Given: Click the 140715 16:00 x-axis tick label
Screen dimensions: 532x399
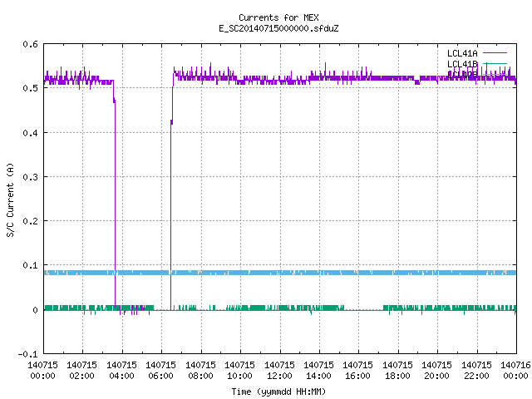Looking at the screenshot, I should click(x=357, y=371).
